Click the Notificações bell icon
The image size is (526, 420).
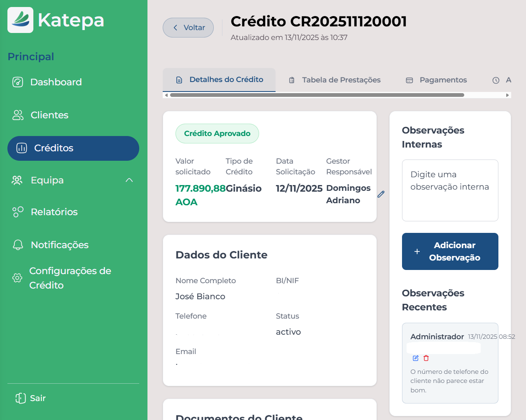[x=18, y=244]
